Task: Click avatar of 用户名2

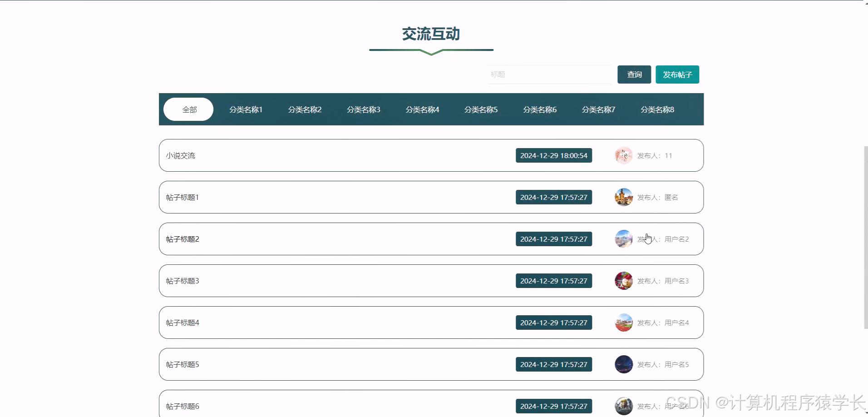Action: 624,239
